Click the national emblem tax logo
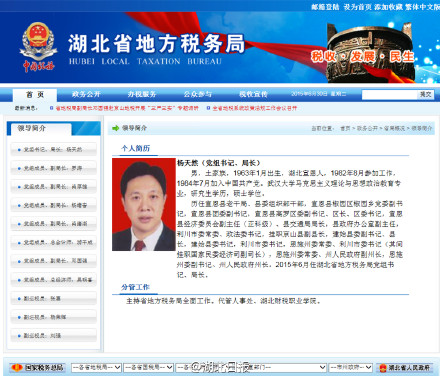The width and height of the screenshot is (440, 376). tap(38, 47)
